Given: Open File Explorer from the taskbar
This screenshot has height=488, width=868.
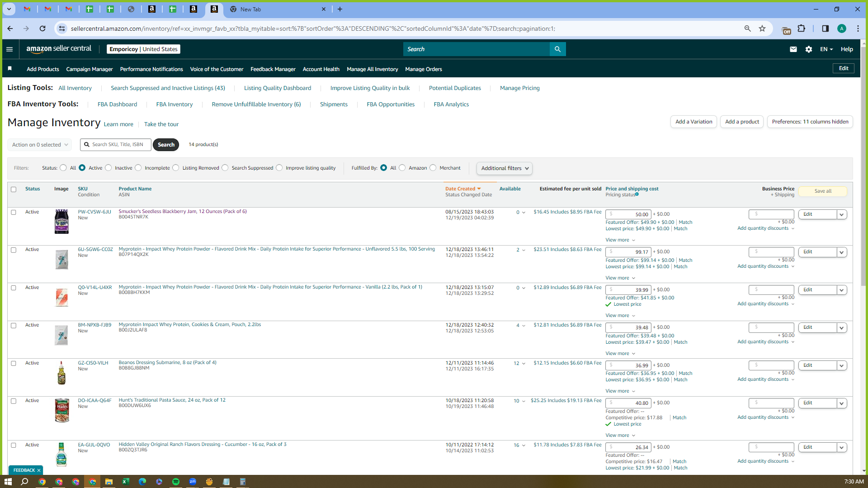Looking at the screenshot, I should point(109,482).
